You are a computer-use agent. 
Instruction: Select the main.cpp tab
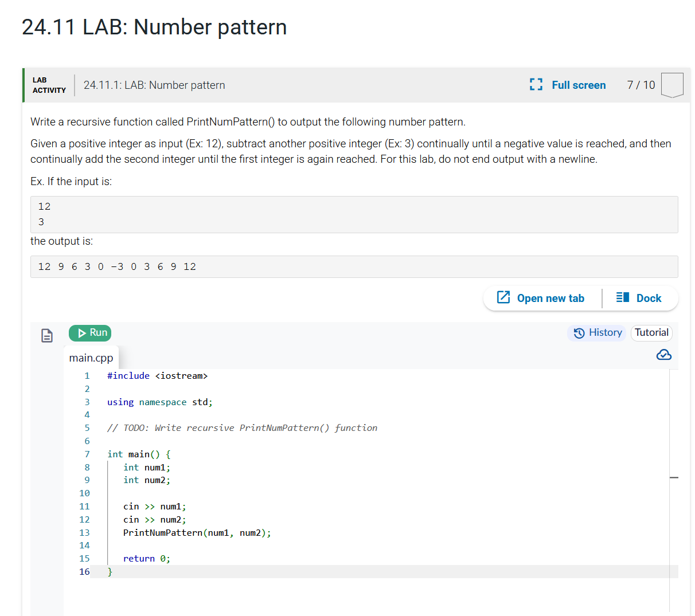[91, 358]
